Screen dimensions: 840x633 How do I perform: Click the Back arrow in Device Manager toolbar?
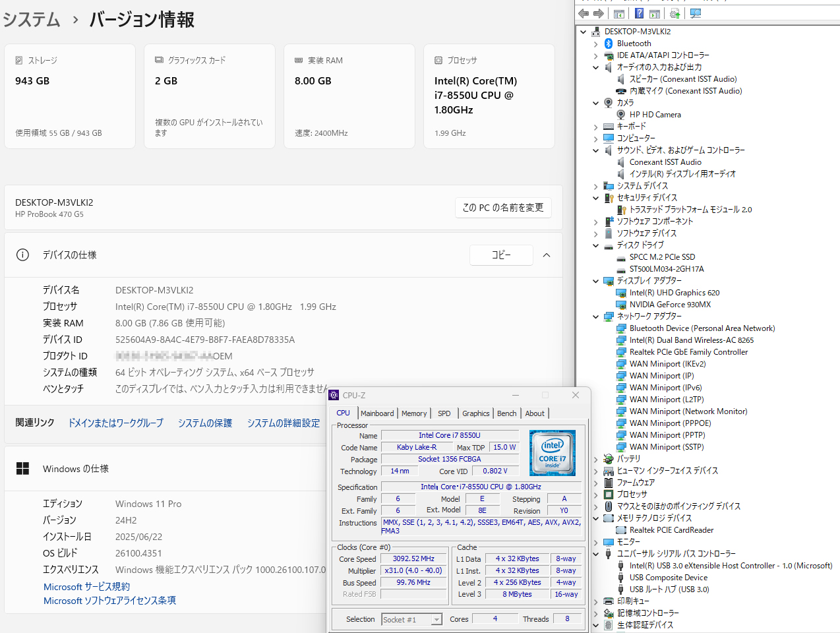(584, 13)
